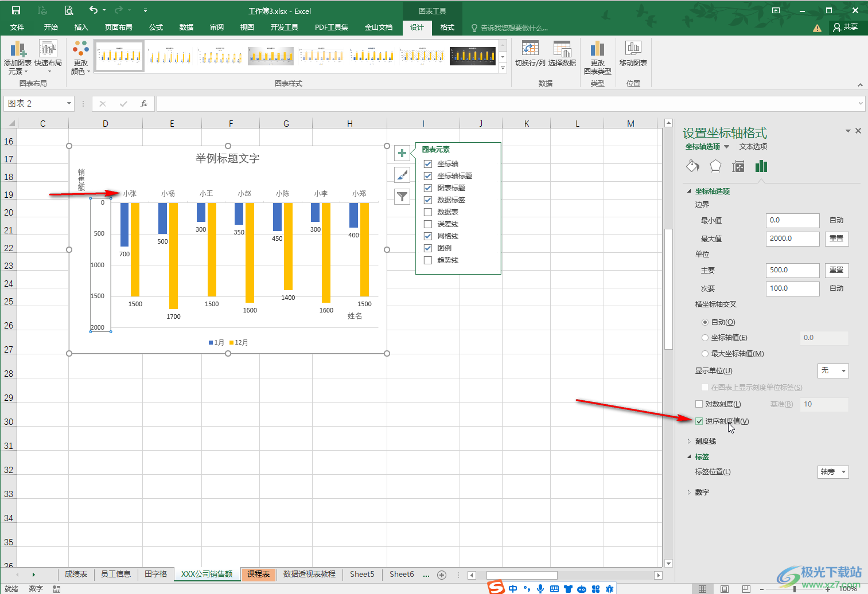Open 坐标轴选项 dropdown arrow in pane header

pos(726,147)
